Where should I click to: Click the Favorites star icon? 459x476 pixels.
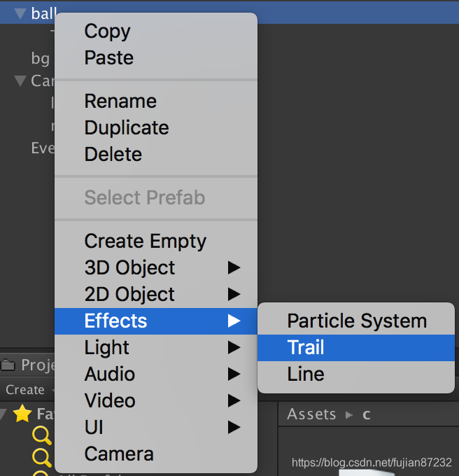point(22,414)
